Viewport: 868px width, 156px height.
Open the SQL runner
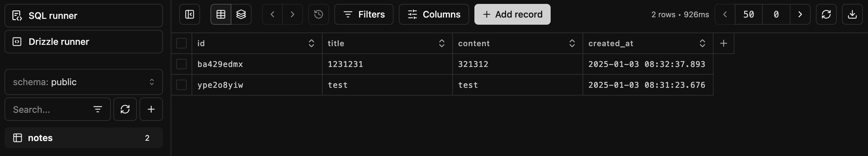tap(83, 16)
